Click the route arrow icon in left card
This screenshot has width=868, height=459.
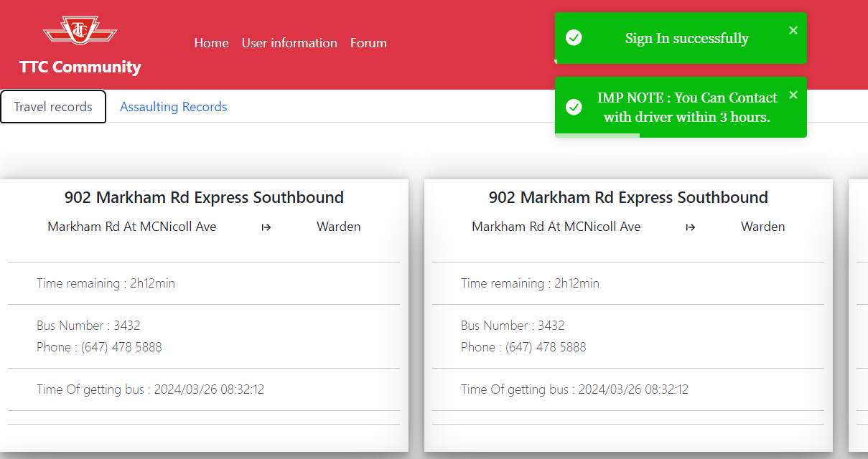(x=266, y=227)
